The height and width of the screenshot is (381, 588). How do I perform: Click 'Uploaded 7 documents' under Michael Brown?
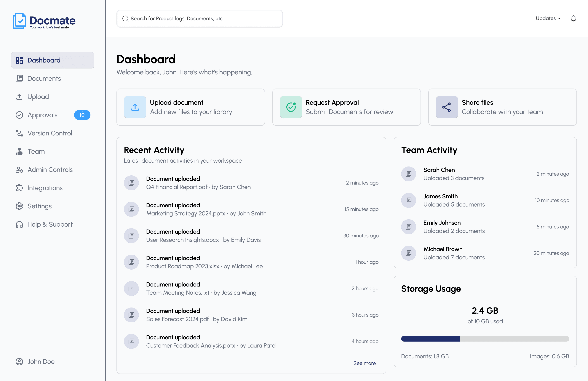coord(454,257)
